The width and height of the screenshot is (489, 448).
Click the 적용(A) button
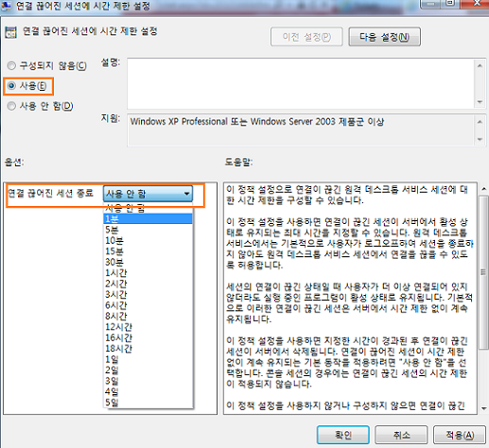click(x=460, y=435)
